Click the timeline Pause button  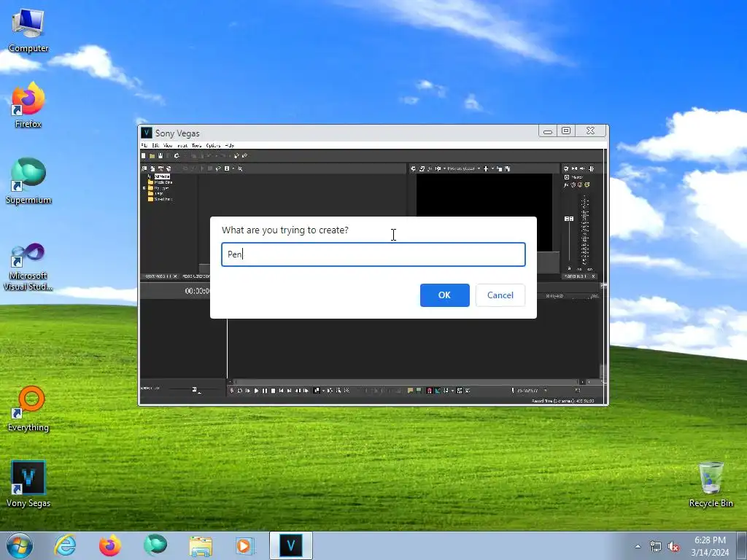pyautogui.click(x=265, y=391)
